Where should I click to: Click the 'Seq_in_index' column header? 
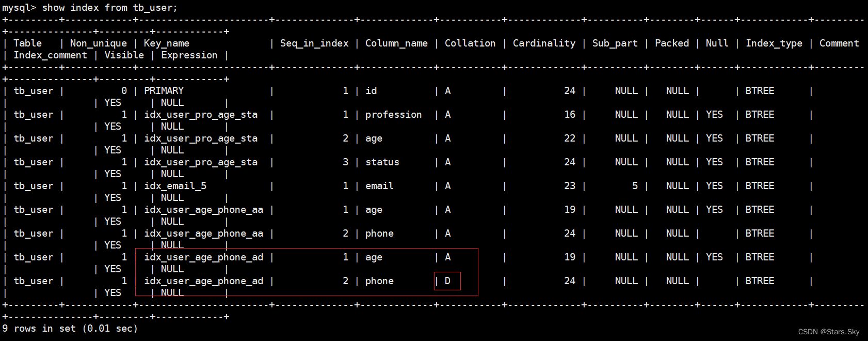[314, 43]
